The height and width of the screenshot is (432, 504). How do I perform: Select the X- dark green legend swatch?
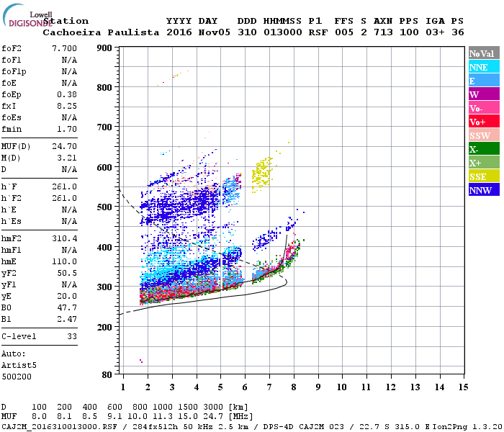(x=484, y=149)
